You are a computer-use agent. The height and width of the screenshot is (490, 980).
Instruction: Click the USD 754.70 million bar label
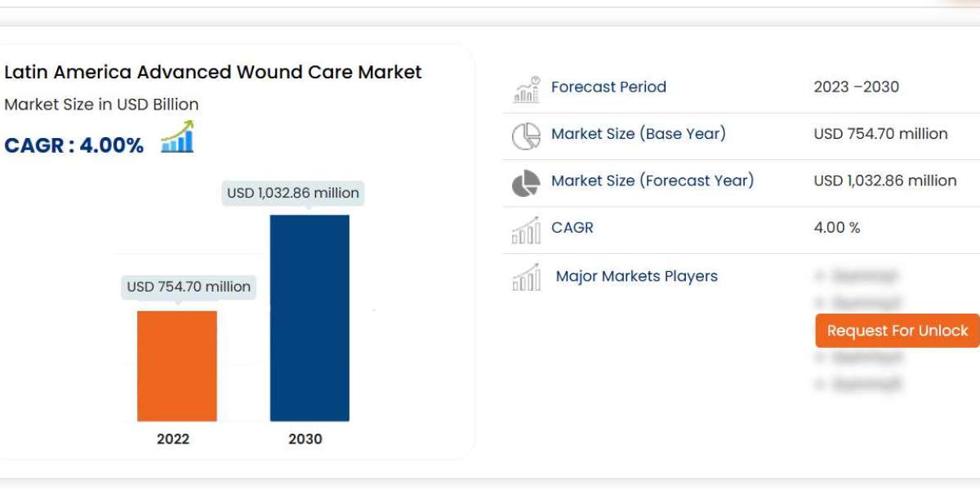[x=189, y=287]
